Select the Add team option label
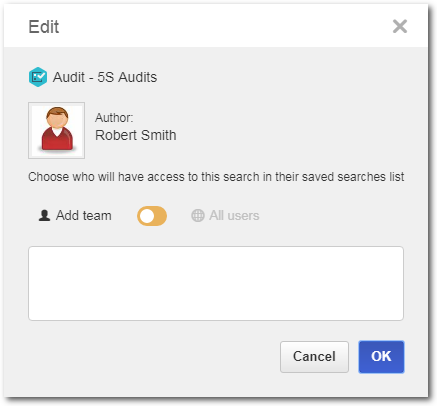437x406 pixels. click(84, 215)
